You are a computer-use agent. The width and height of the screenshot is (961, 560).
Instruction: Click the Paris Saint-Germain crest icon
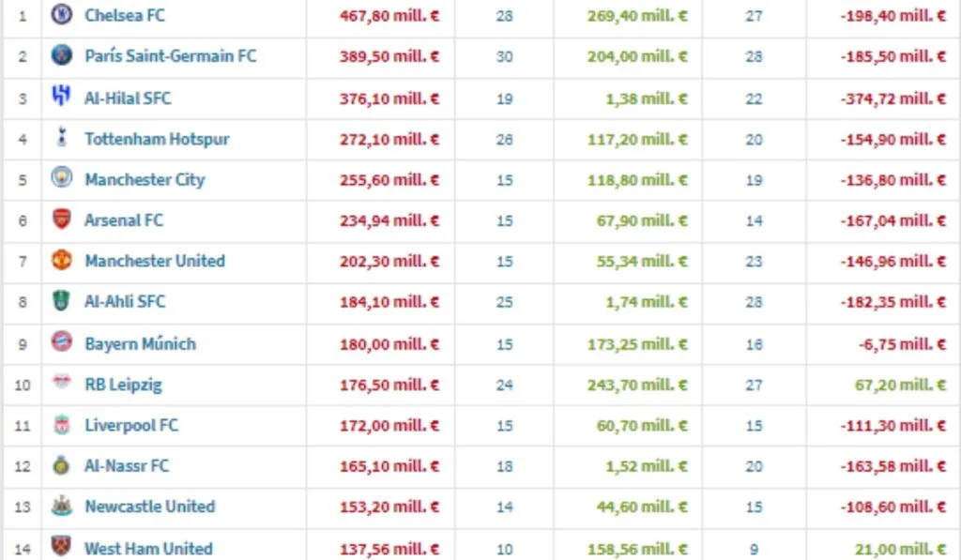pos(61,56)
